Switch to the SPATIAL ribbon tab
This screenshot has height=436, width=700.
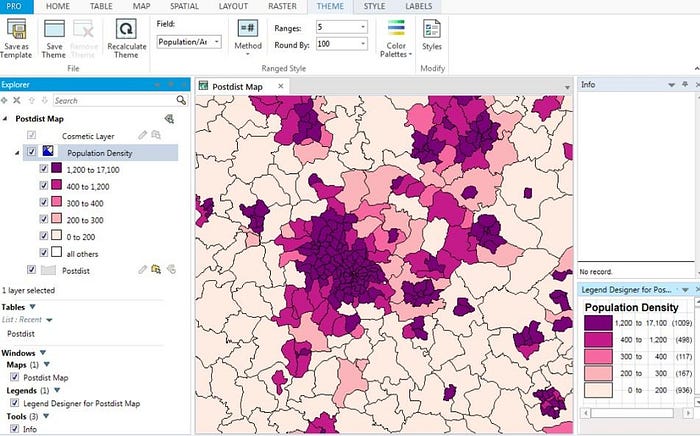coord(184,6)
